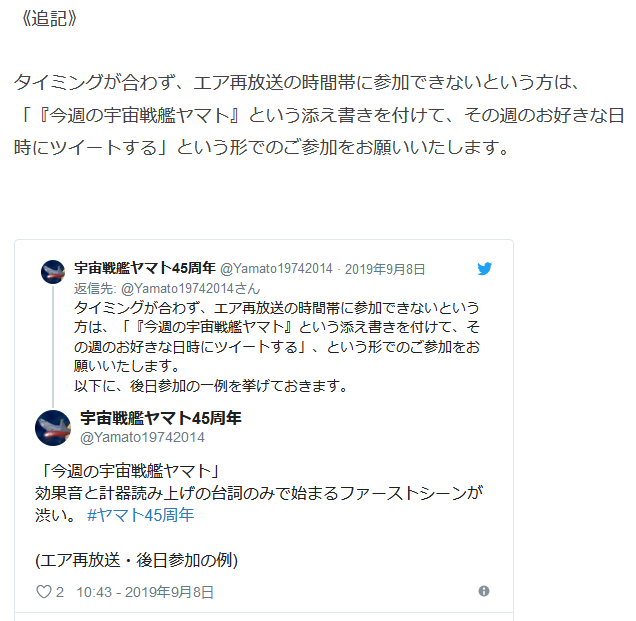Click the 「今週の宇宙戦艦ヤマト」 tweet text line
This screenshot has height=621, width=636.
pos(129,471)
